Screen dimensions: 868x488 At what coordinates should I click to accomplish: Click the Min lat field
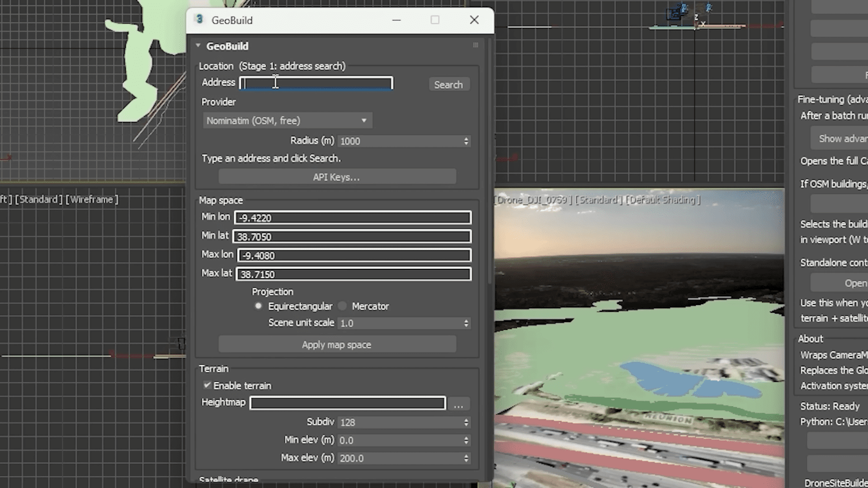click(x=352, y=237)
